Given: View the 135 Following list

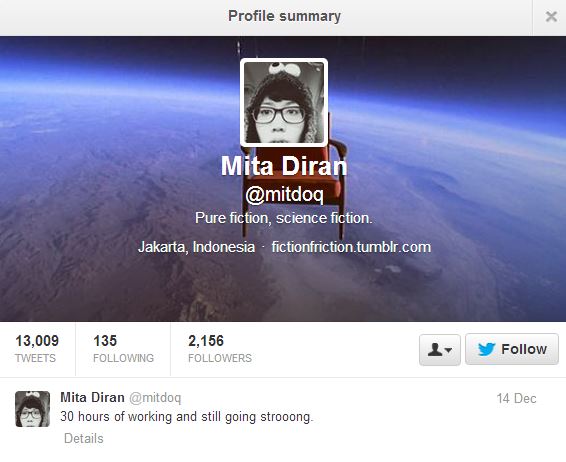Looking at the screenshot, I should pos(123,349).
